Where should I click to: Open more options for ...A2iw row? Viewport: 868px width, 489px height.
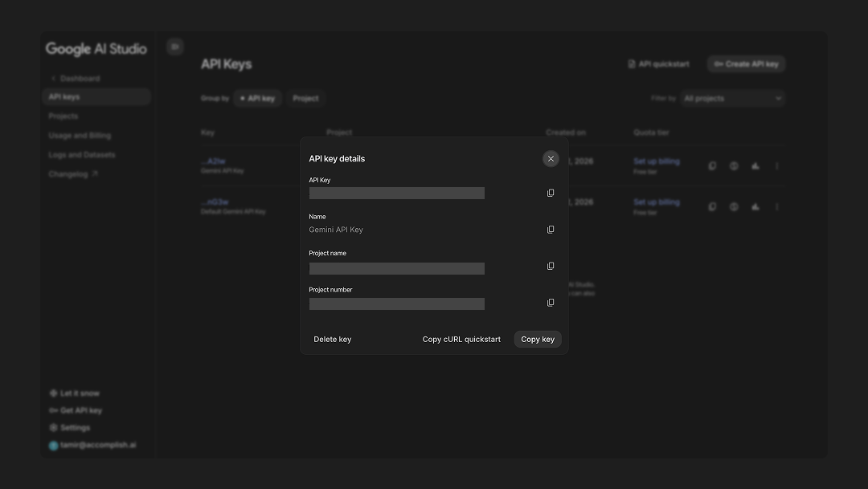(777, 166)
